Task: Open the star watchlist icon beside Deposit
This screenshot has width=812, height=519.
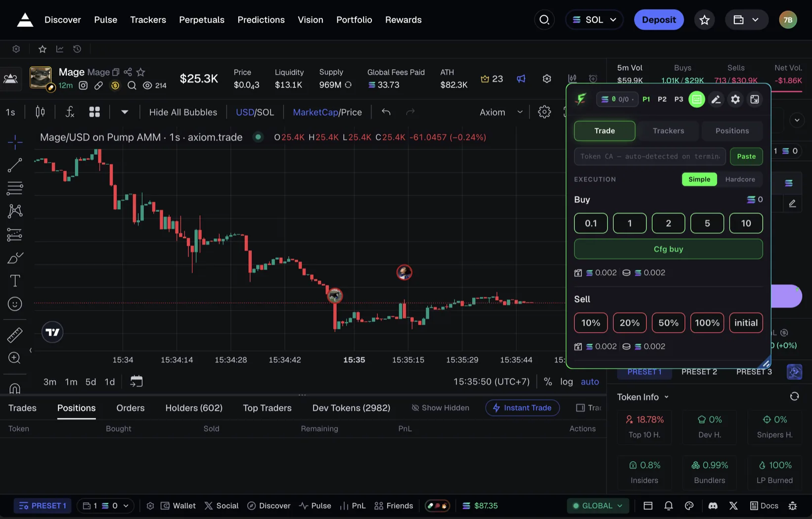Action: pos(705,20)
